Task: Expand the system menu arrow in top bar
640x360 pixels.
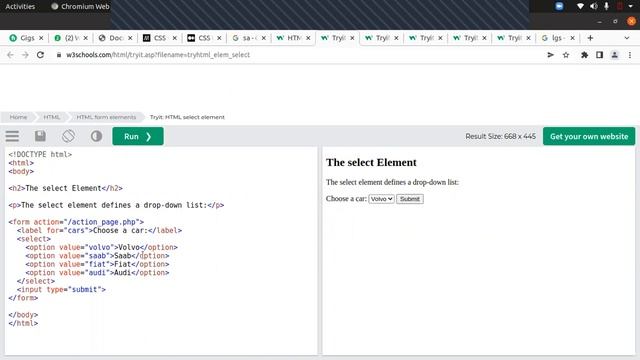Action: [x=631, y=7]
